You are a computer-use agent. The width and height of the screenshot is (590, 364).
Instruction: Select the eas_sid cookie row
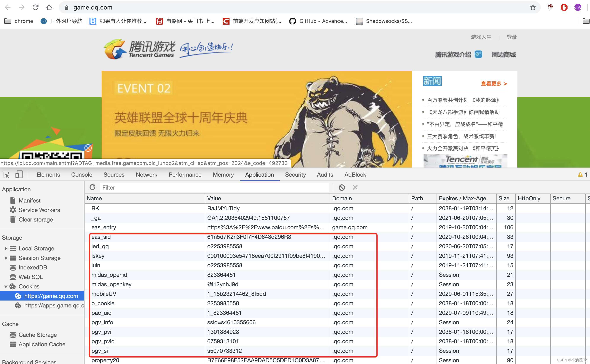pyautogui.click(x=337, y=237)
